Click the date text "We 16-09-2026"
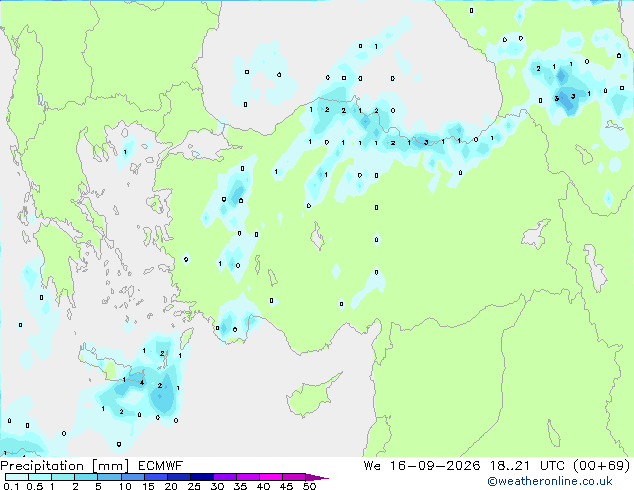 tap(422, 466)
